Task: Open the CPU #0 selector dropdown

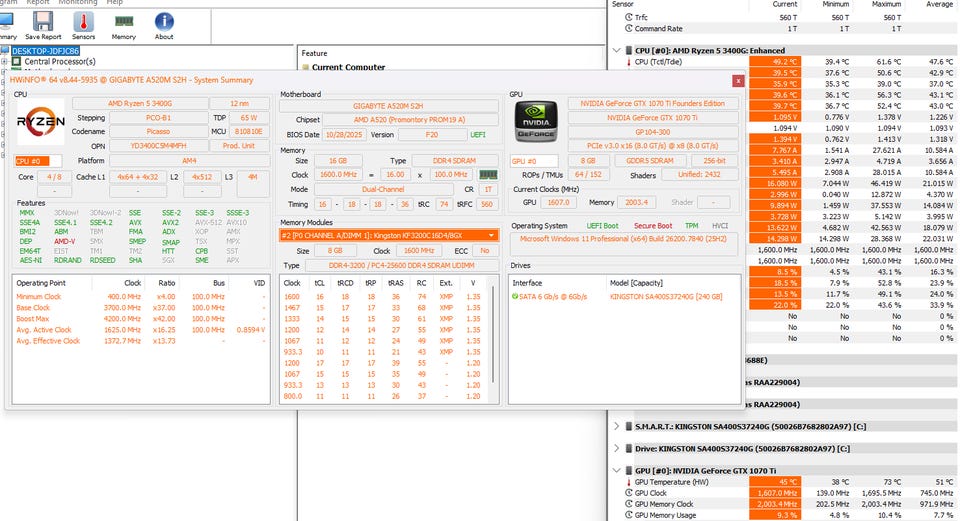Action: [x=38, y=161]
